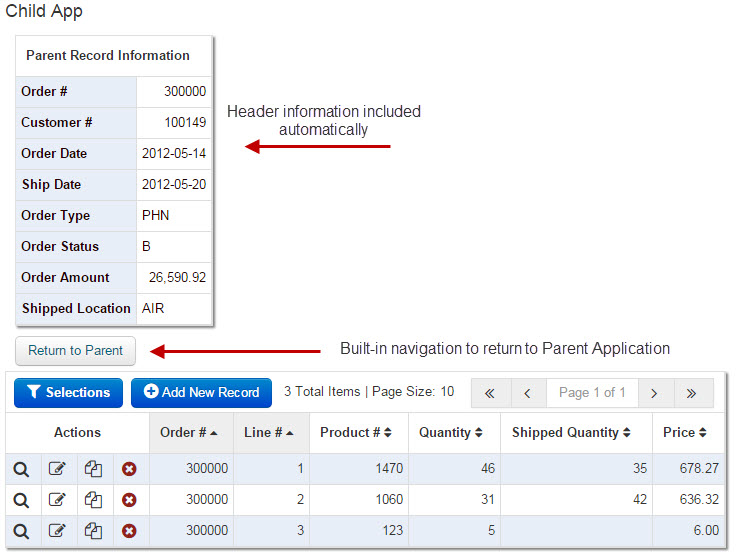View details of line 3 record
Image resolution: width=741 pixels, height=557 pixels.
coord(21,531)
